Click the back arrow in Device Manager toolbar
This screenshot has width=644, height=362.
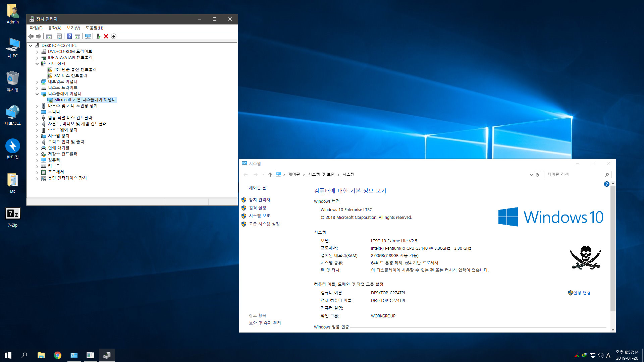point(31,36)
